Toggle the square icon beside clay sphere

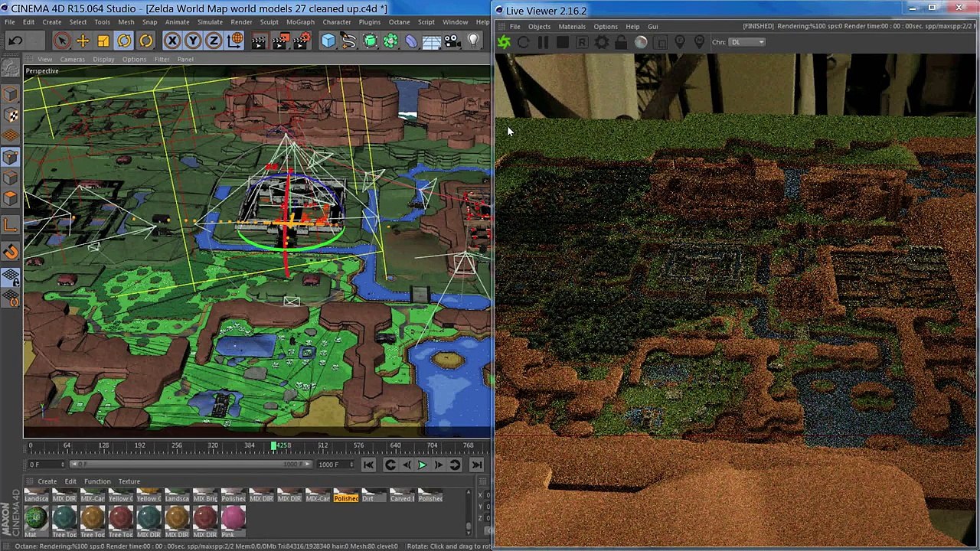[660, 43]
